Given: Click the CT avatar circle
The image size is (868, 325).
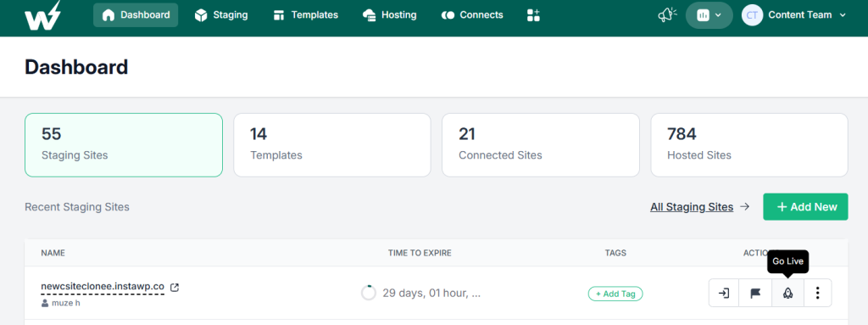Looking at the screenshot, I should click(x=753, y=15).
